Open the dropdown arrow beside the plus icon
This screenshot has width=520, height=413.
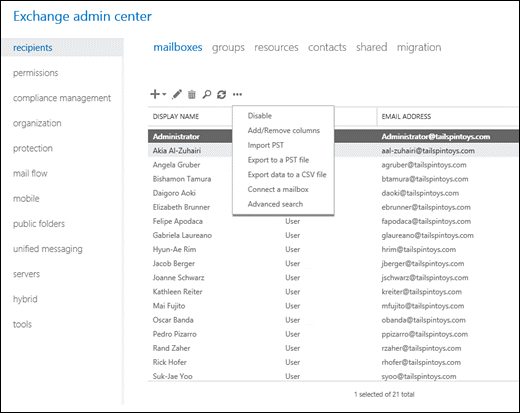click(164, 94)
